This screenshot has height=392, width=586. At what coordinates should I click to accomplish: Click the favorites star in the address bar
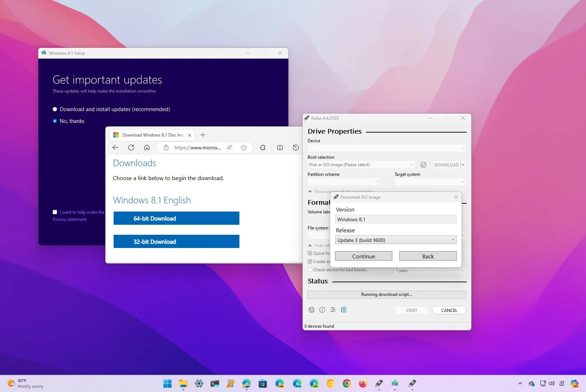point(243,147)
